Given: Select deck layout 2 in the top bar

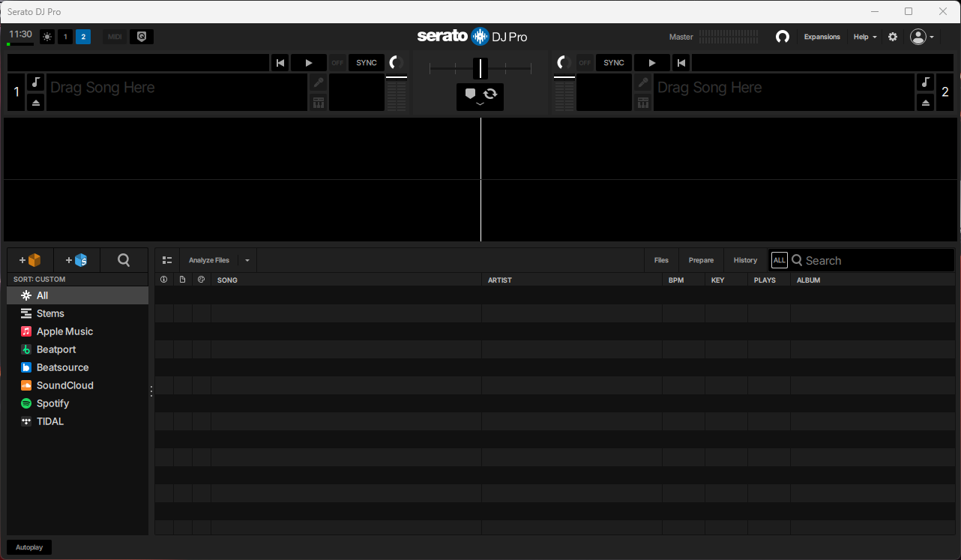Looking at the screenshot, I should [83, 37].
